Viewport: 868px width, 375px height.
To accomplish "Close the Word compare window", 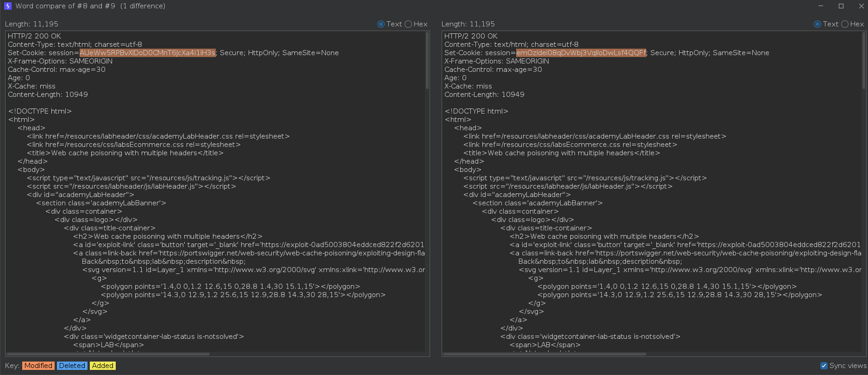I will [x=861, y=6].
